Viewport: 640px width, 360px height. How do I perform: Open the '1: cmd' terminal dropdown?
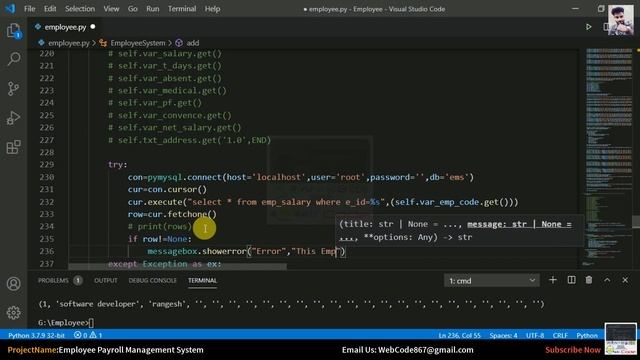tap(491, 280)
